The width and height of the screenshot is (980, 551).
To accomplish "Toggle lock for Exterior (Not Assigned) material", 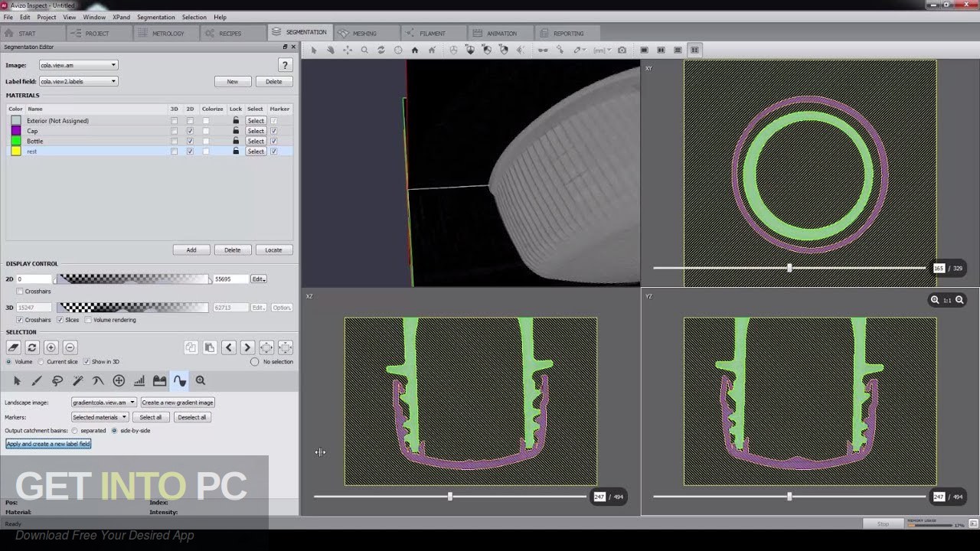I will [x=236, y=121].
